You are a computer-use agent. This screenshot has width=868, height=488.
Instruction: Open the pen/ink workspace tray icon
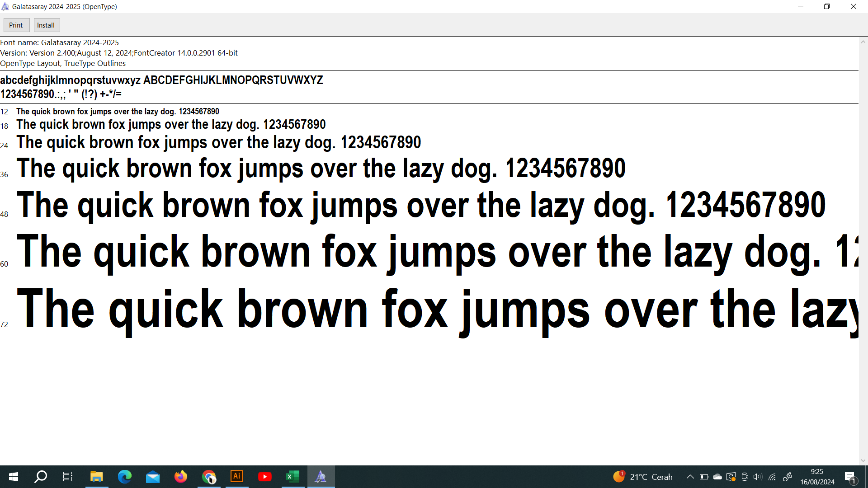click(x=788, y=477)
